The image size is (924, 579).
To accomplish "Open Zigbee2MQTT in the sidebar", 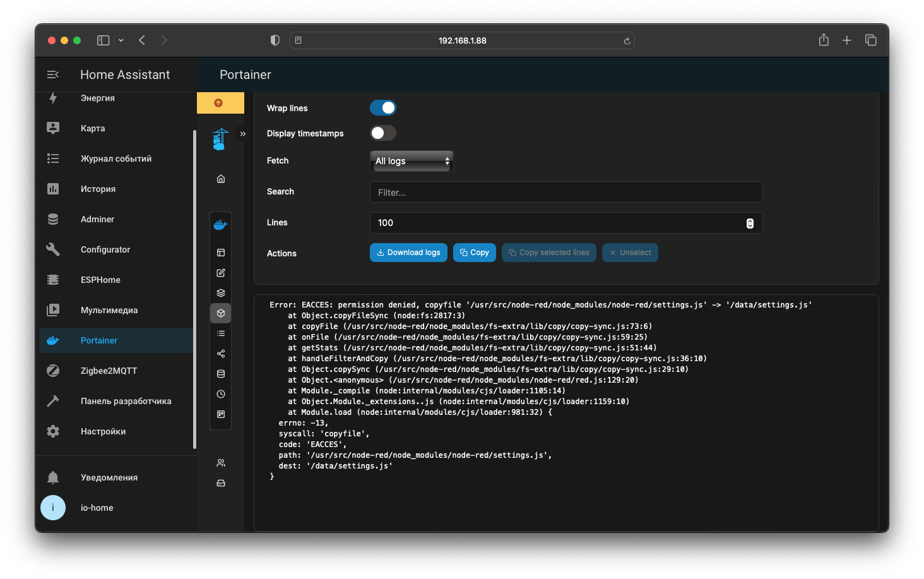I will tap(109, 371).
